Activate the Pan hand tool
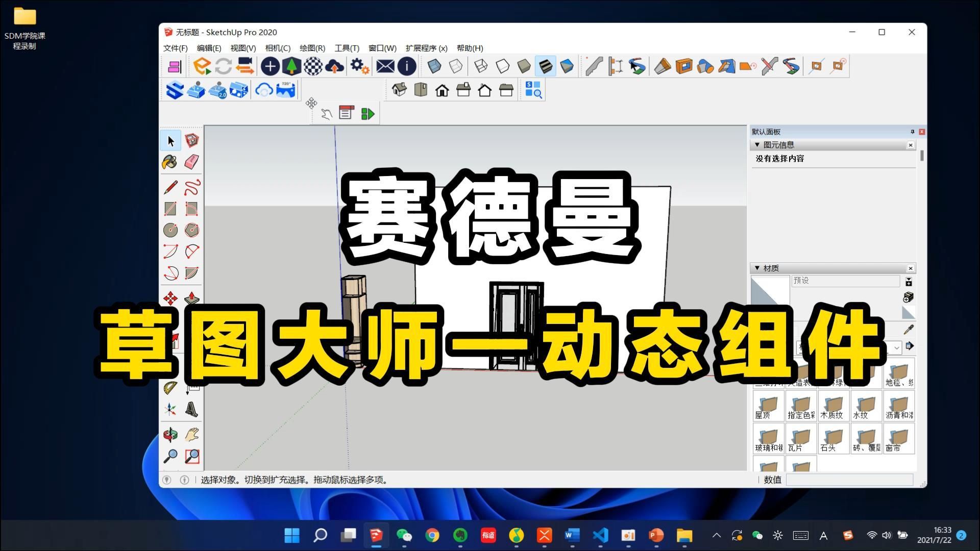Image resolution: width=980 pixels, height=551 pixels. pyautogui.click(x=192, y=434)
